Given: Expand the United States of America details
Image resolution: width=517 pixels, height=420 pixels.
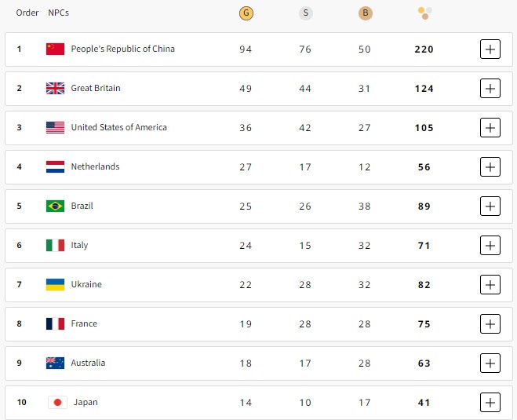Looking at the screenshot, I should (490, 127).
